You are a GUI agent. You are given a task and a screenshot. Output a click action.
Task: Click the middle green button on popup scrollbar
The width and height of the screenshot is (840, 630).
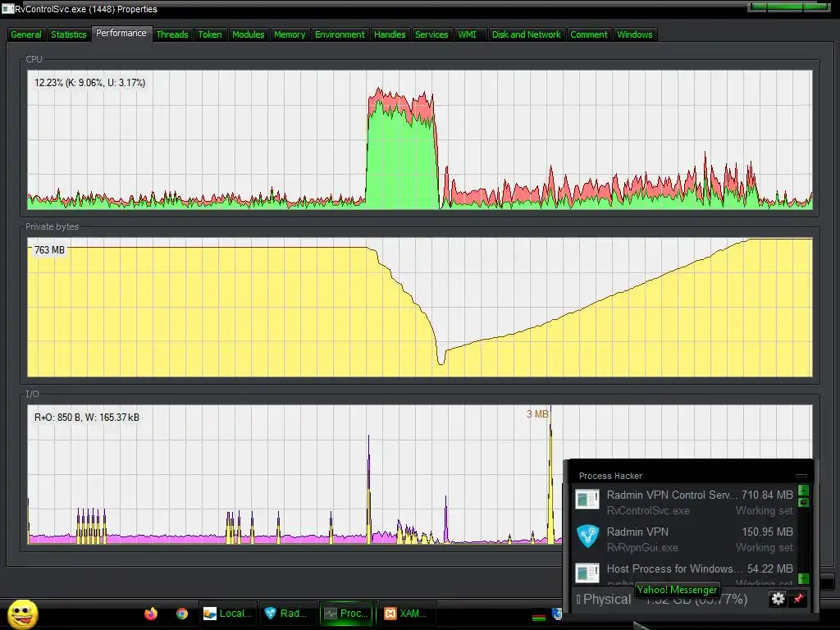(803, 503)
